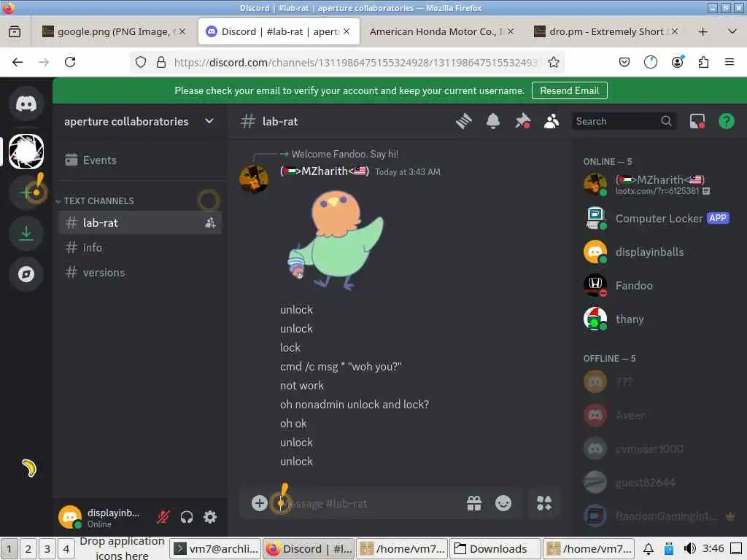Open the info text channel

click(140, 248)
